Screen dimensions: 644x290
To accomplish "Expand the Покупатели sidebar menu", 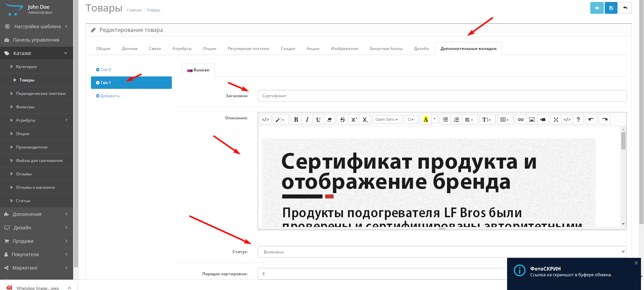I will (x=37, y=254).
